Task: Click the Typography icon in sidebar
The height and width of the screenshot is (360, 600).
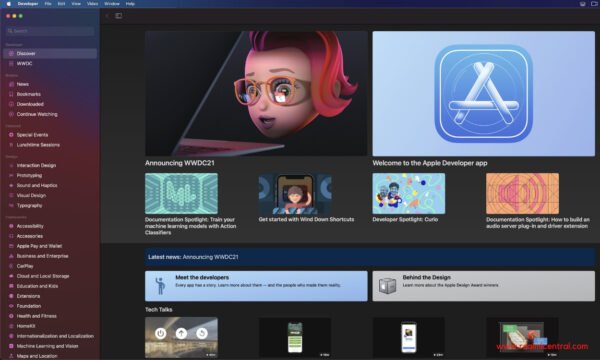Action: [11, 205]
